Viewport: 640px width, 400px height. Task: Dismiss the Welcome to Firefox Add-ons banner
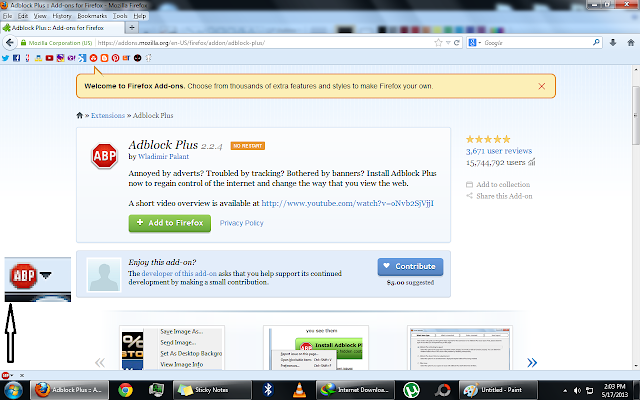pyautogui.click(x=542, y=86)
